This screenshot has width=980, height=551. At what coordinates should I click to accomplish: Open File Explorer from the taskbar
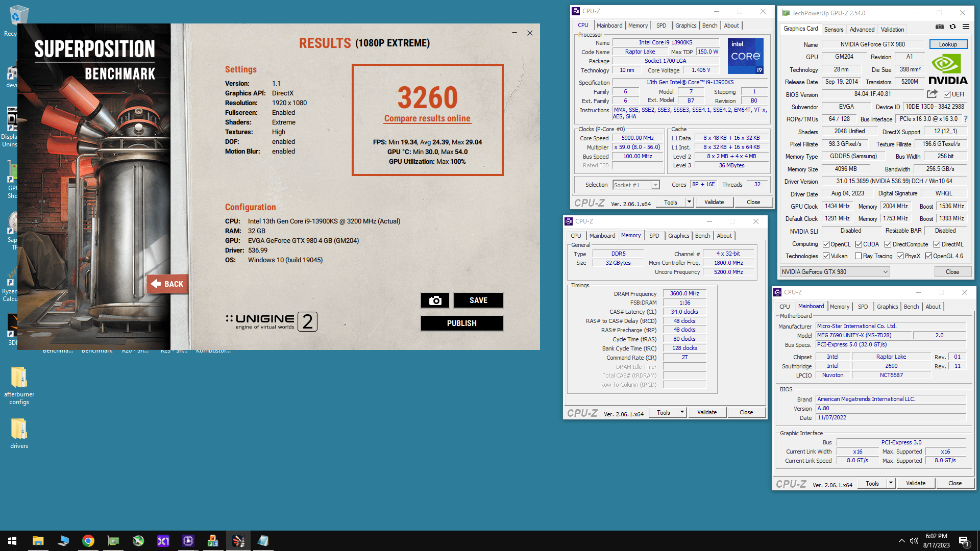38,541
